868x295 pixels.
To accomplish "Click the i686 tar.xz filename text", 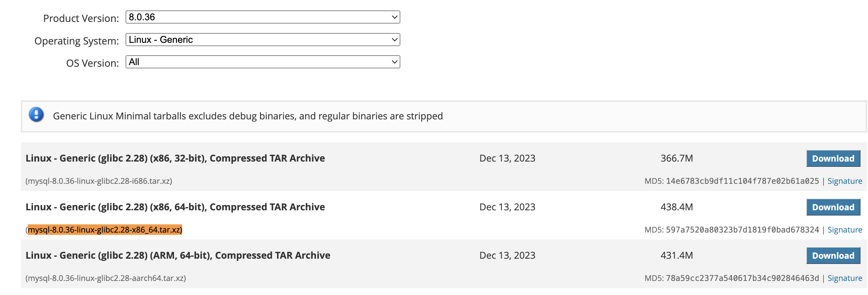I will coord(99,181).
